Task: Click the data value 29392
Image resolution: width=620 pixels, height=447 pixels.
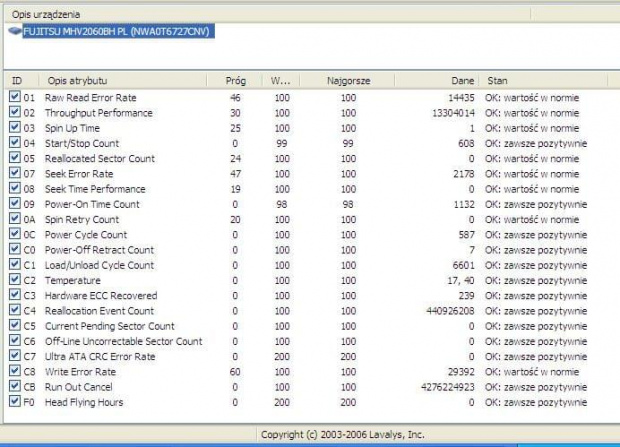Action: [461, 372]
